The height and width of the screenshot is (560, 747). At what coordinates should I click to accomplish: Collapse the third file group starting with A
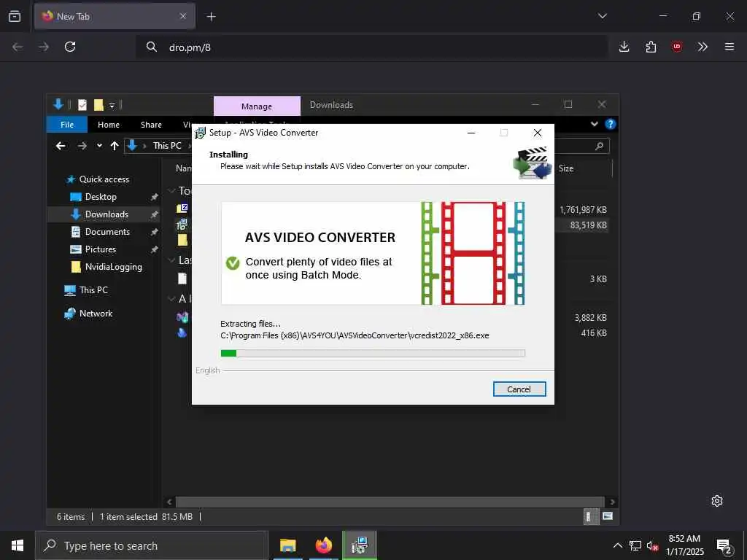click(171, 299)
